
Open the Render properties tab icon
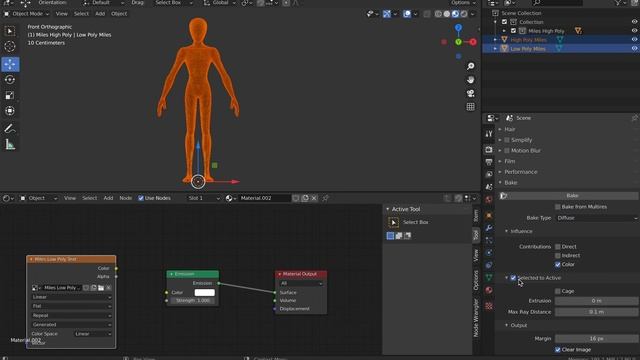[489, 150]
